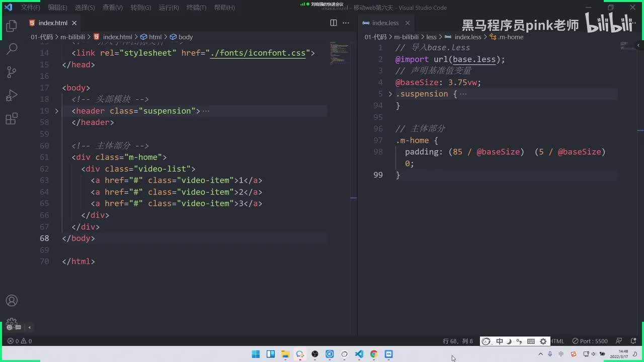Toggle IME Chinese/English mode button
Image resolution: width=644 pixels, height=362 pixels.
(x=500, y=341)
